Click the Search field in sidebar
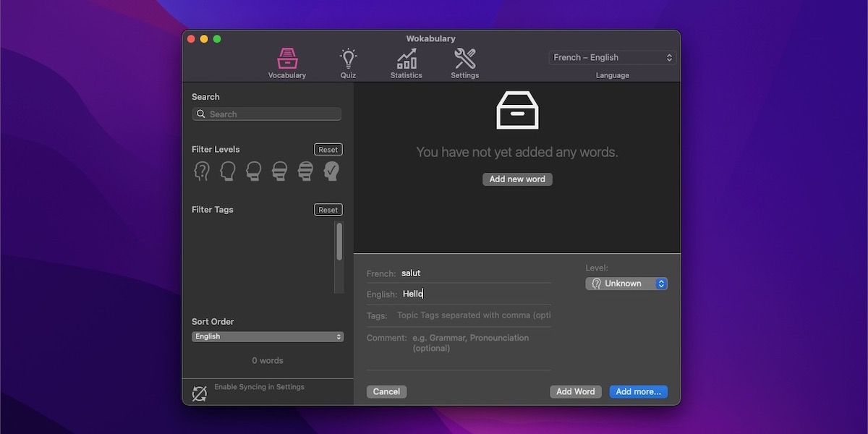Screen dimensions: 868x434 [x=267, y=114]
